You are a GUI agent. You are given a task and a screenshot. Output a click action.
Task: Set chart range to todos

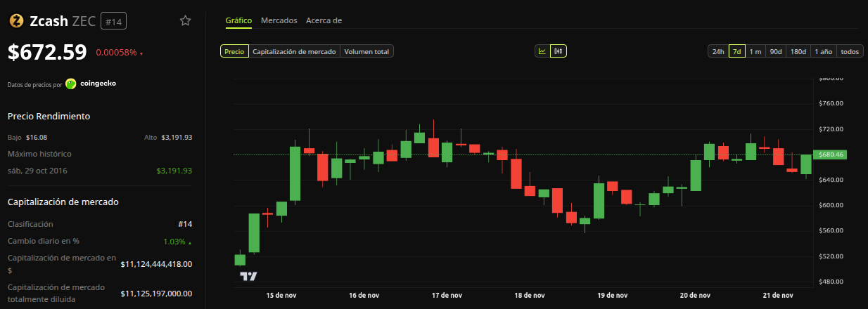tap(850, 51)
